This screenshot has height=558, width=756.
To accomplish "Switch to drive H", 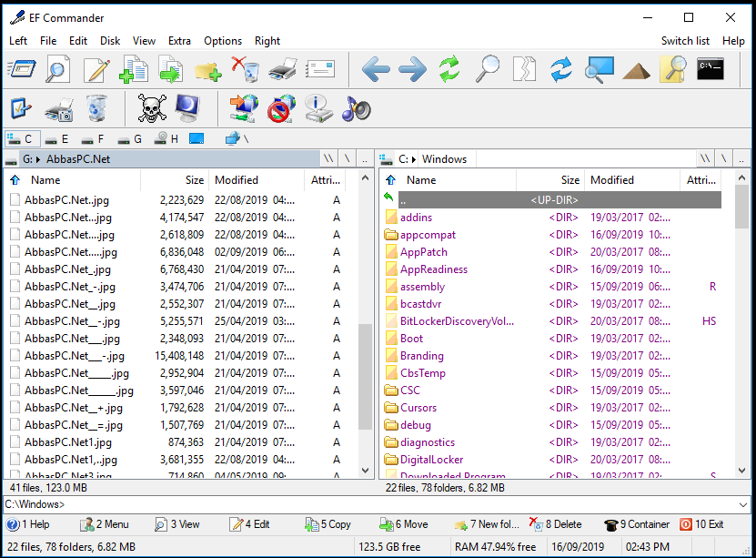I will 166,139.
